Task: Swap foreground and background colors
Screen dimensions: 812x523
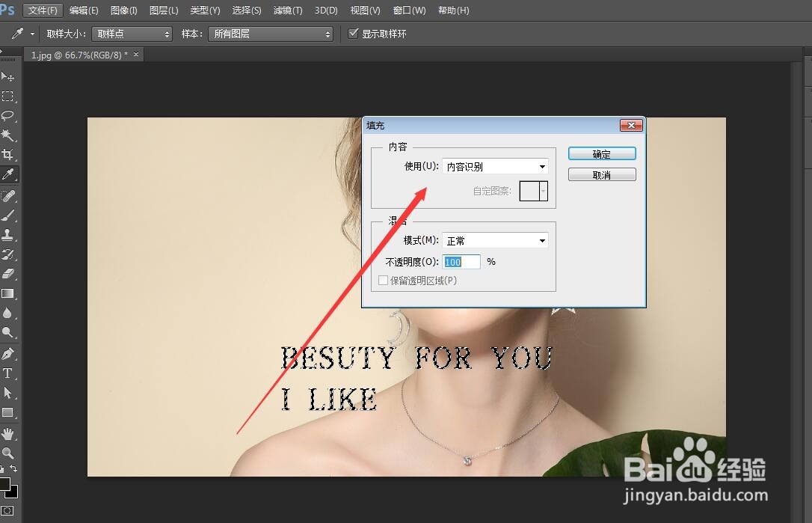Action: pyautogui.click(x=13, y=468)
